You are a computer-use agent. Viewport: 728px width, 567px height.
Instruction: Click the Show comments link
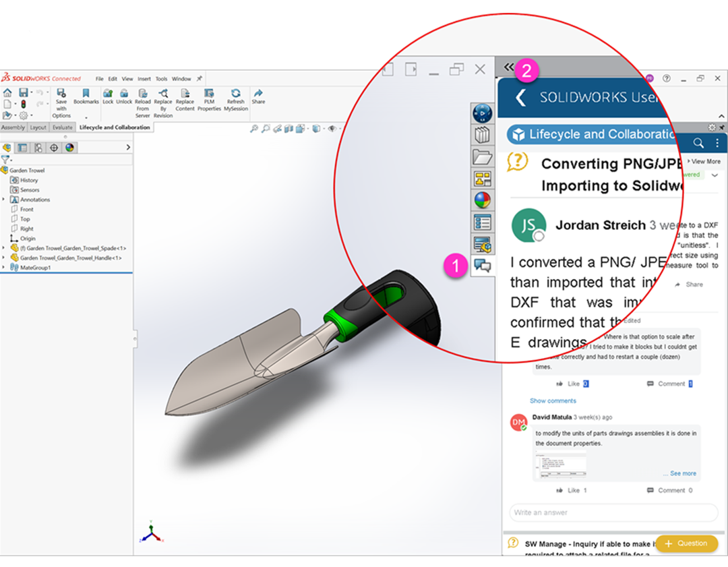[553, 400]
